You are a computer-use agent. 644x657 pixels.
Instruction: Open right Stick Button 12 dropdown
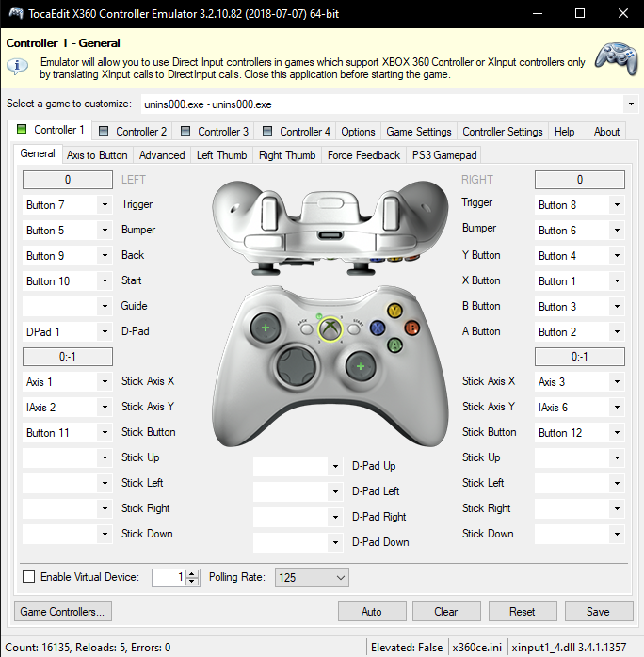click(617, 432)
